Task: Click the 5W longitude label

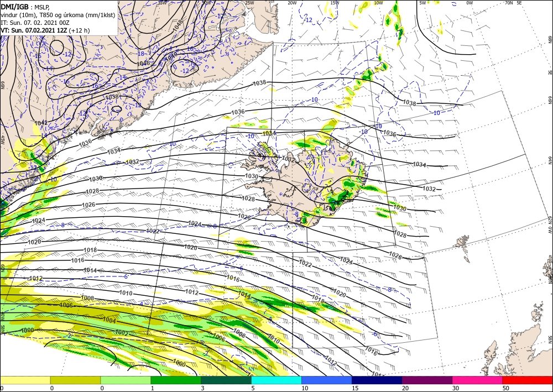Action: click(x=423, y=3)
